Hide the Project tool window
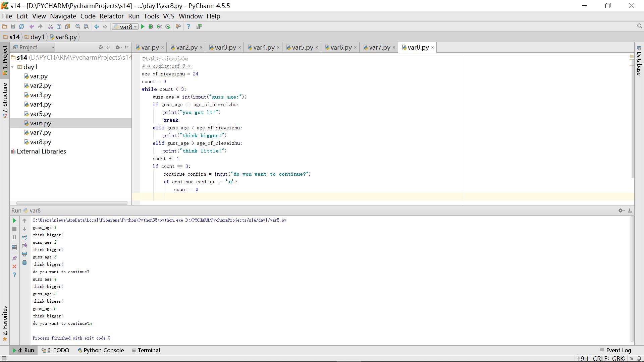This screenshot has width=644, height=362. click(127, 47)
